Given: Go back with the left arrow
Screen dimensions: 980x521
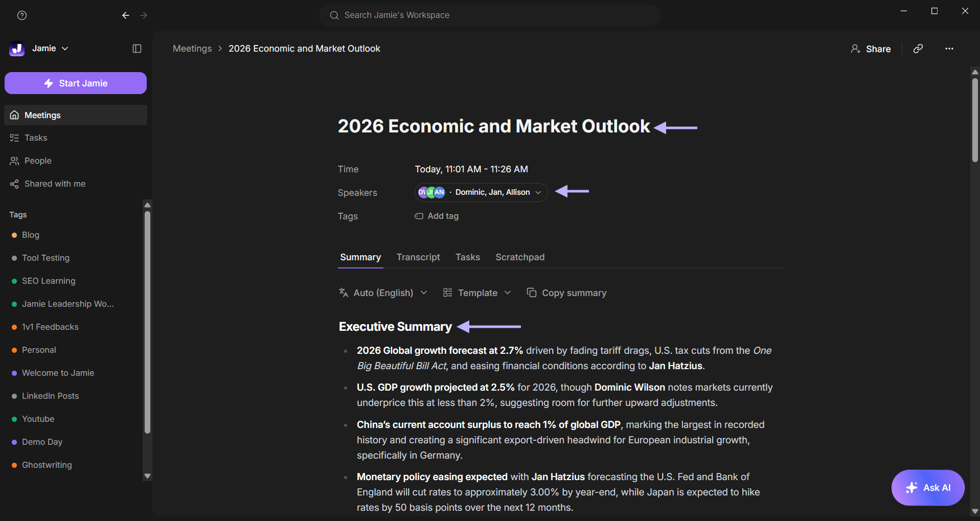Looking at the screenshot, I should point(126,15).
